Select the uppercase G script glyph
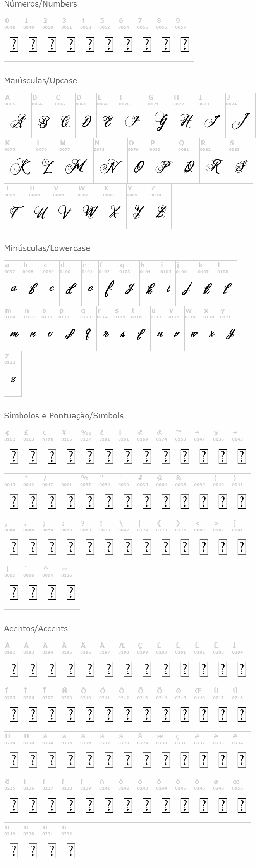This screenshot has width=256, height=868. tap(160, 121)
